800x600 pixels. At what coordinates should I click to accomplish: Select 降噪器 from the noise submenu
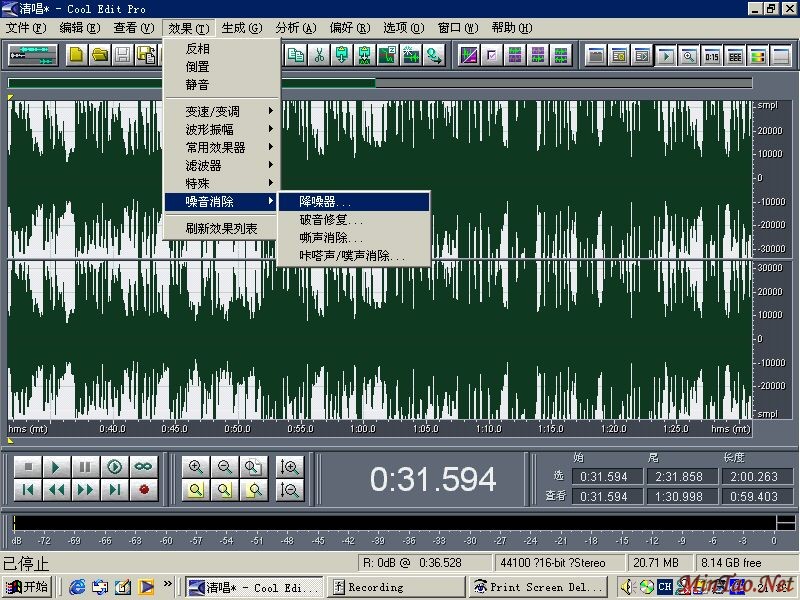coord(325,202)
